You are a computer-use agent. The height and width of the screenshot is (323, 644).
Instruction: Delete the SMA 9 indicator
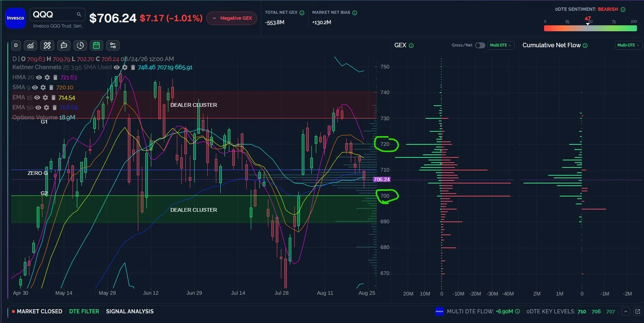[51, 87]
